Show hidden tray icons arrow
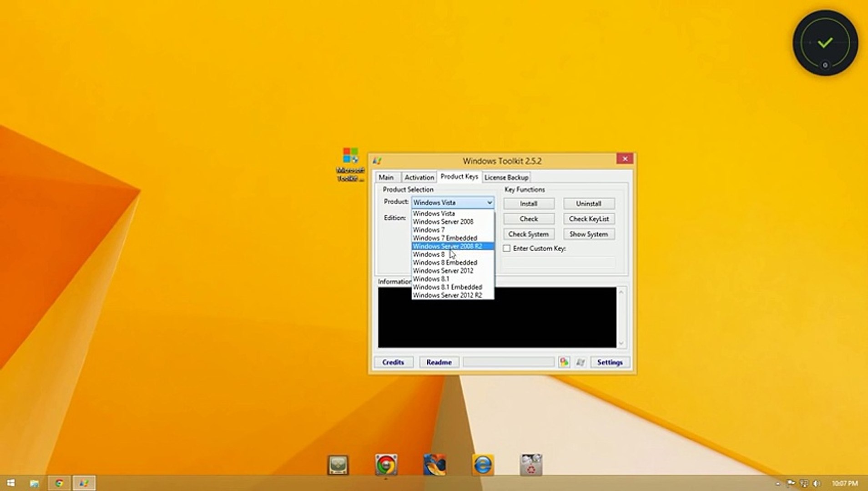868x491 pixels. click(x=778, y=483)
